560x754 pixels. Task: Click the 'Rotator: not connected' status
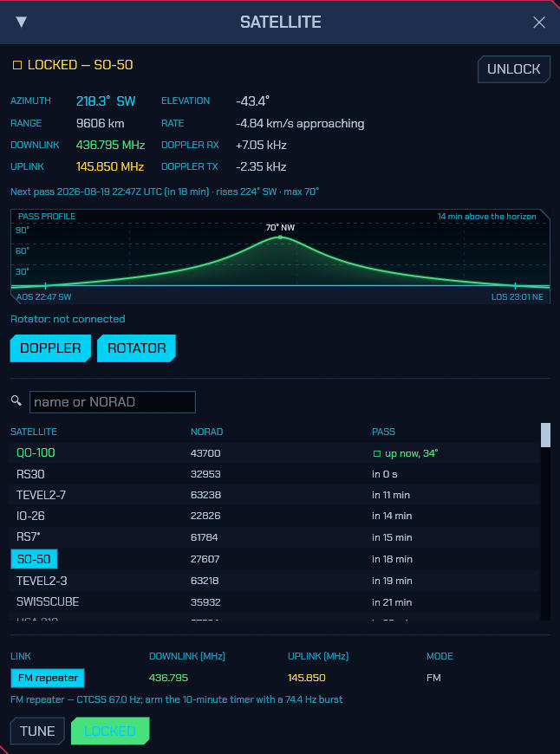pyautogui.click(x=68, y=319)
